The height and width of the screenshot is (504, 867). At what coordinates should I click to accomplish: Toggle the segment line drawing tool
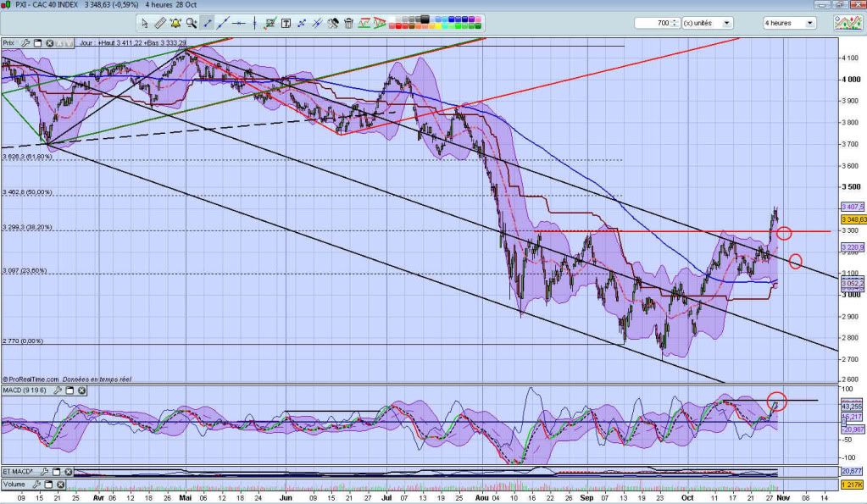[x=207, y=23]
